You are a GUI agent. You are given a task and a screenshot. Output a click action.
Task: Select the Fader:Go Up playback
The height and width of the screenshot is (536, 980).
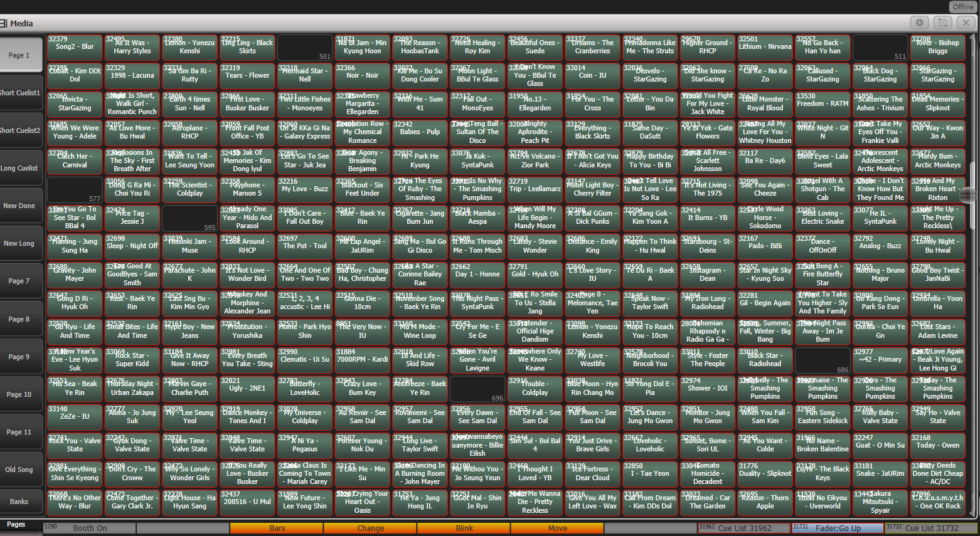838,528
